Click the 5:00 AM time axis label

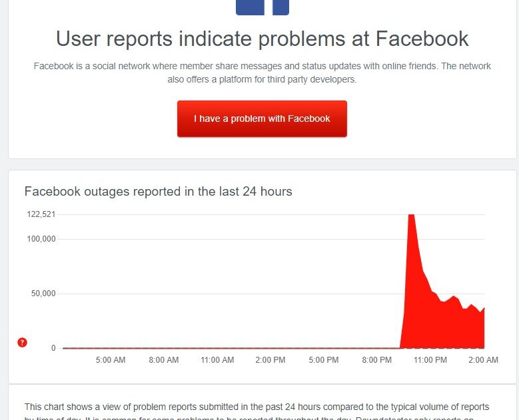(111, 360)
